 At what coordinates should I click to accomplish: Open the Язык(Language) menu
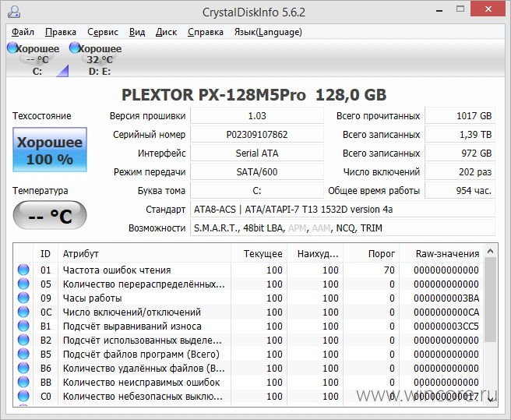(x=268, y=32)
